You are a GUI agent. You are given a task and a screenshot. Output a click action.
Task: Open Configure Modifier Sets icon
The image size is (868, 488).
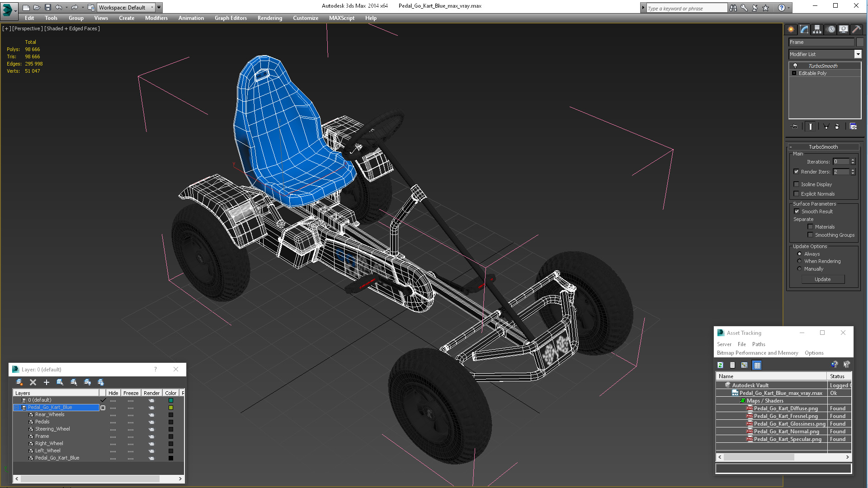pyautogui.click(x=853, y=127)
